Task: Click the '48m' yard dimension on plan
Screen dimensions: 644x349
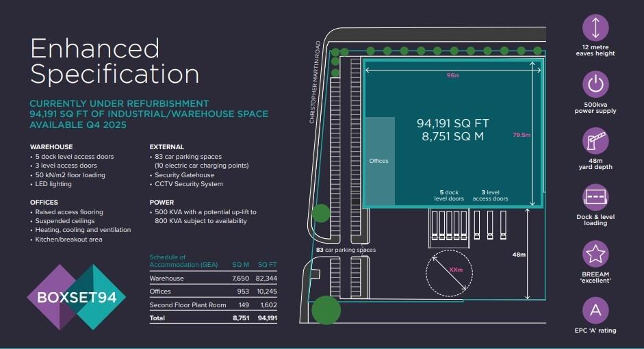Action: (x=519, y=255)
